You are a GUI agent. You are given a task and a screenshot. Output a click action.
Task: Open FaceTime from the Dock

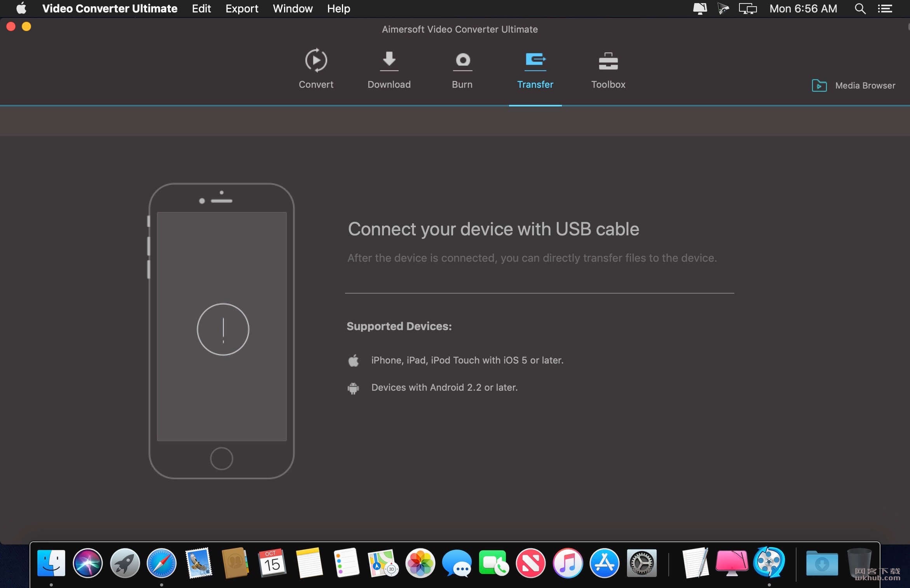click(494, 563)
